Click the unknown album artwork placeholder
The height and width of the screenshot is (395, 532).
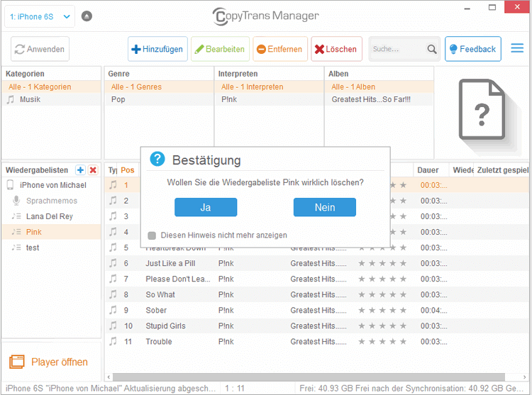pyautogui.click(x=482, y=109)
